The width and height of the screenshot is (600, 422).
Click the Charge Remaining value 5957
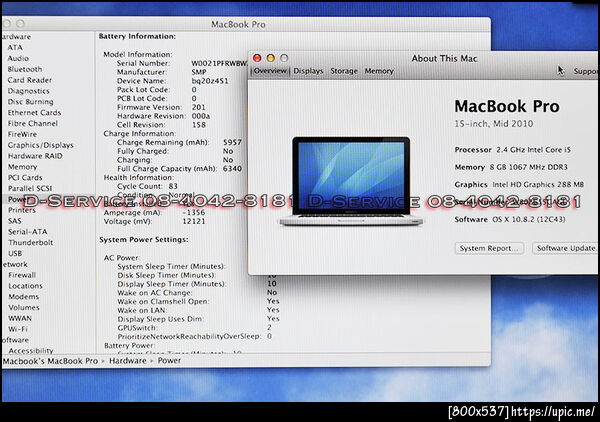[232, 142]
